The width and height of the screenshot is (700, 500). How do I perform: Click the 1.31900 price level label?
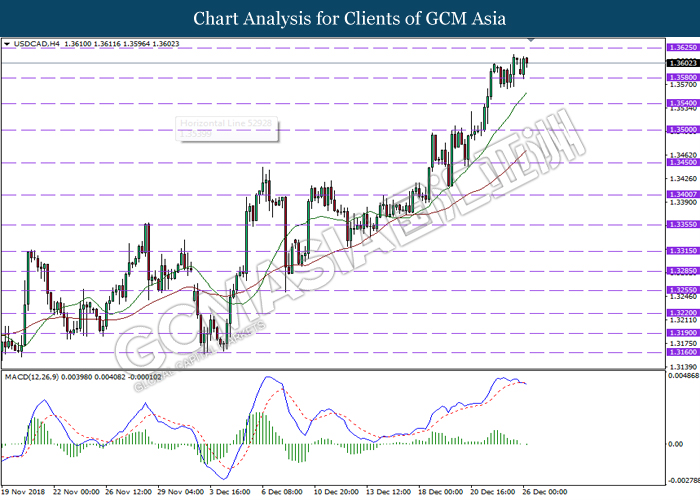683,333
